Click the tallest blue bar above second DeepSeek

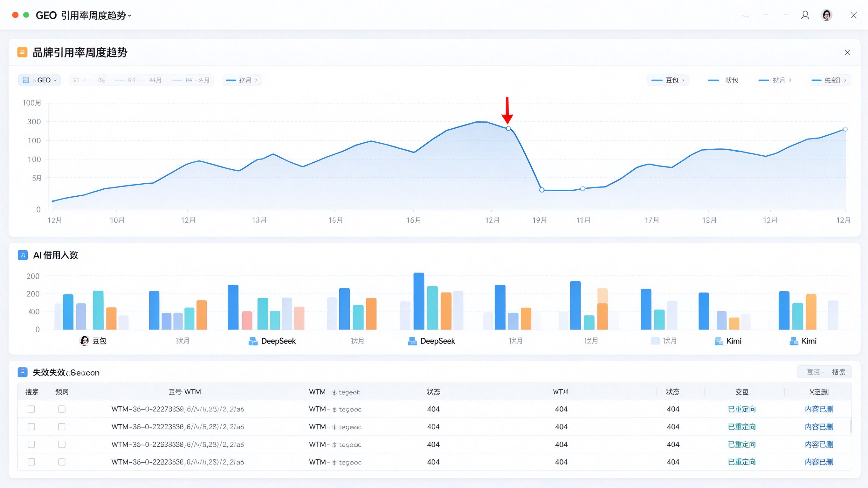419,301
